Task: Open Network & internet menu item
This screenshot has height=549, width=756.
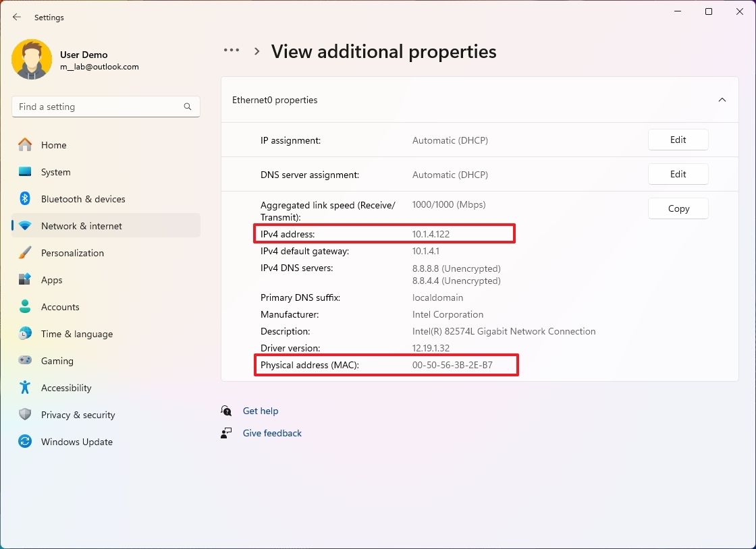Action: (x=81, y=226)
